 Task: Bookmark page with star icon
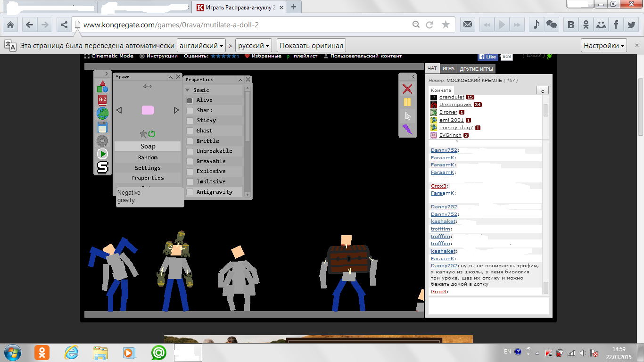click(x=446, y=25)
